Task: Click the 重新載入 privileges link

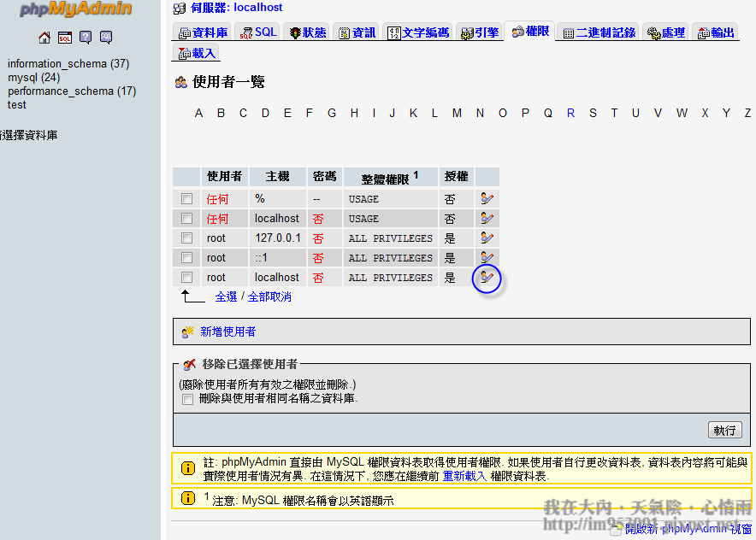Action: point(464,476)
